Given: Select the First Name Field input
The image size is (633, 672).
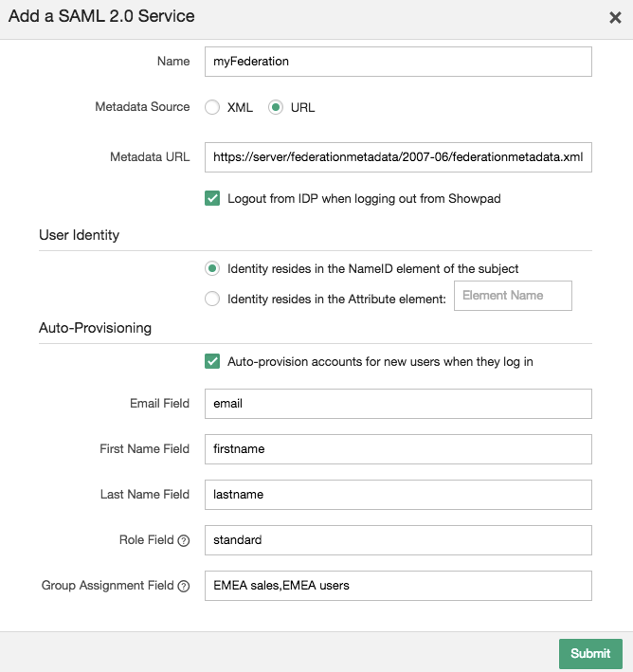Looking at the screenshot, I should [397, 448].
